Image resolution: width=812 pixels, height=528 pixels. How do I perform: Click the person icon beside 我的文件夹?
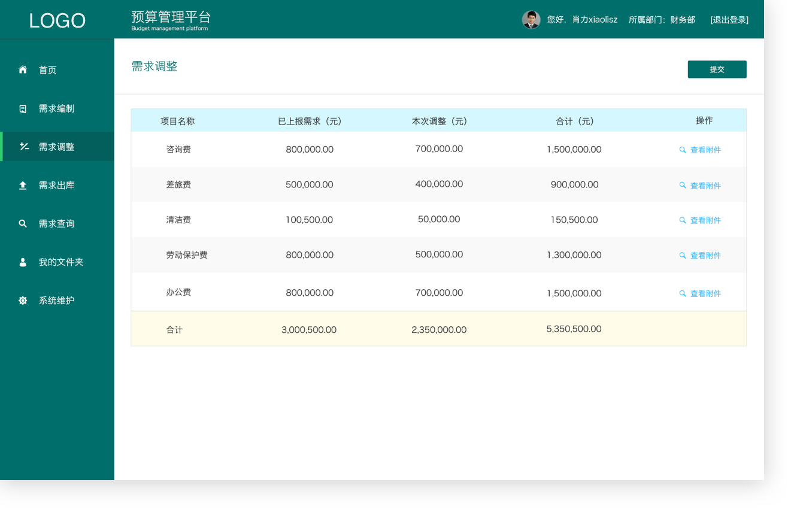23,262
